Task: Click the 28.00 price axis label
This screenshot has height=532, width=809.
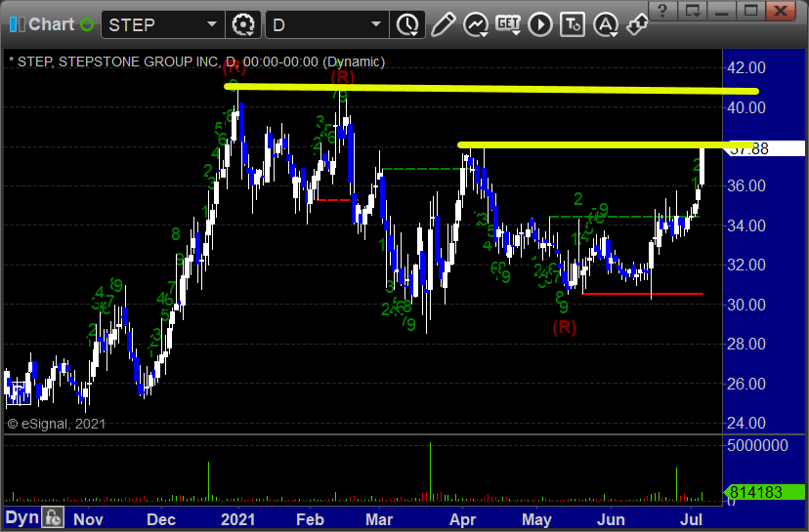Action: click(746, 344)
